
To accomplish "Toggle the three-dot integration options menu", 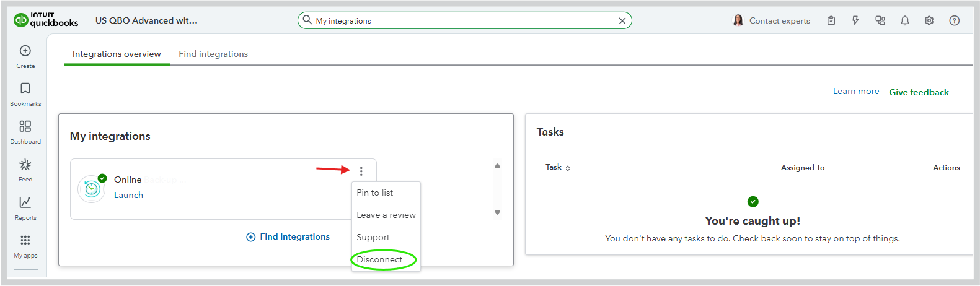I will click(361, 171).
